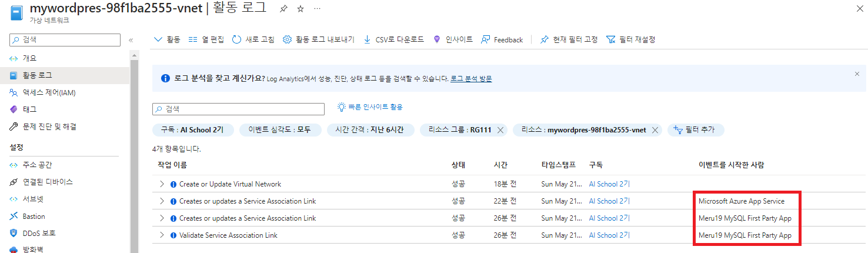Viewport: 868px width, 253px height.
Task: Open 주소 공간 settings item
Action: click(38, 165)
